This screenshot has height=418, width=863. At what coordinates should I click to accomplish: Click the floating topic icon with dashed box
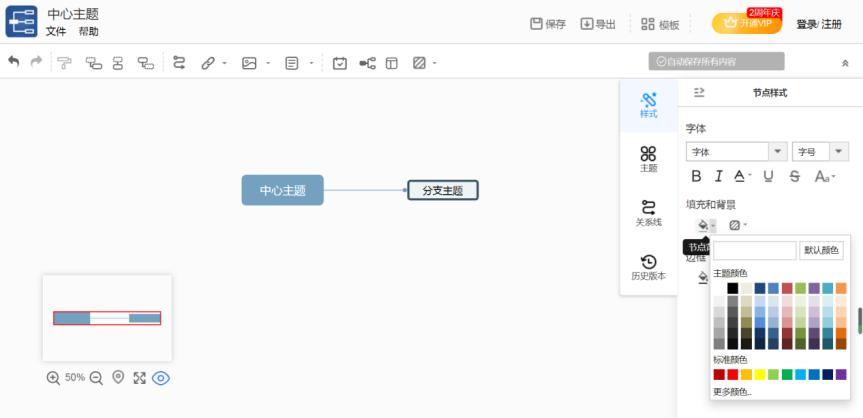(145, 63)
